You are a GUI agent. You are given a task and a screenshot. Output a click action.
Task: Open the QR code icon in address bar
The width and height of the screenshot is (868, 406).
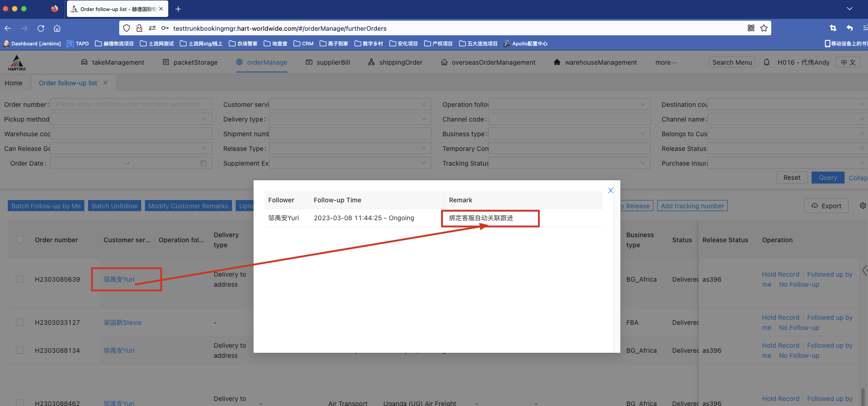pyautogui.click(x=751, y=28)
